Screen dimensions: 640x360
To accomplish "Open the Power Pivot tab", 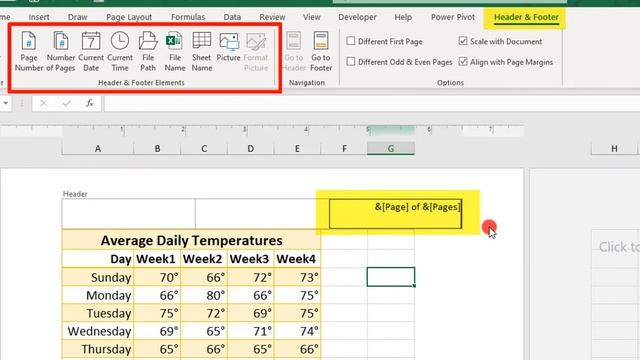I will [x=453, y=17].
